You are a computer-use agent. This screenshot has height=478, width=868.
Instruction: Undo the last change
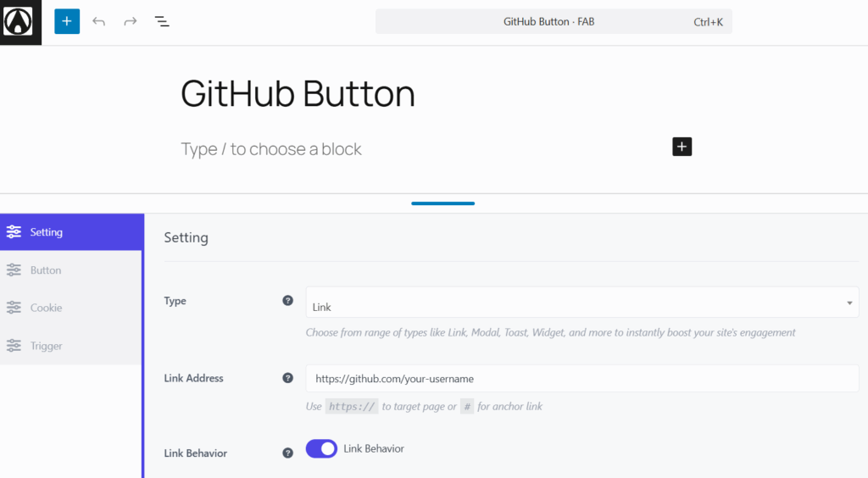tap(98, 21)
